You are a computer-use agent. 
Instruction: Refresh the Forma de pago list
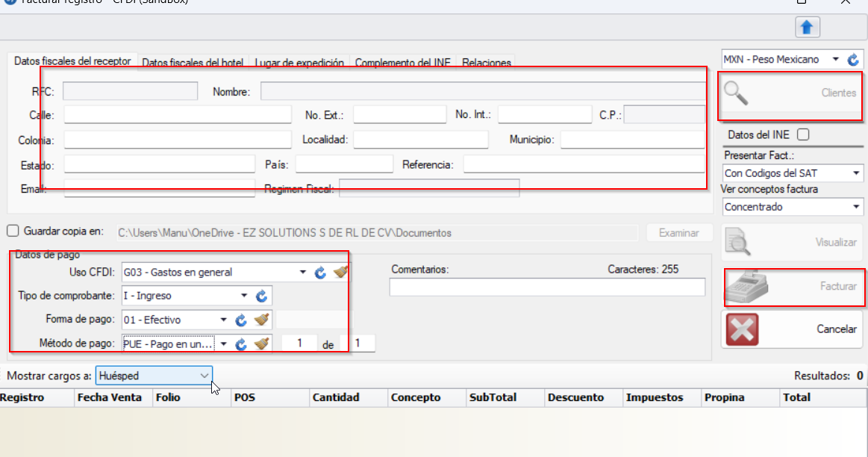(241, 320)
